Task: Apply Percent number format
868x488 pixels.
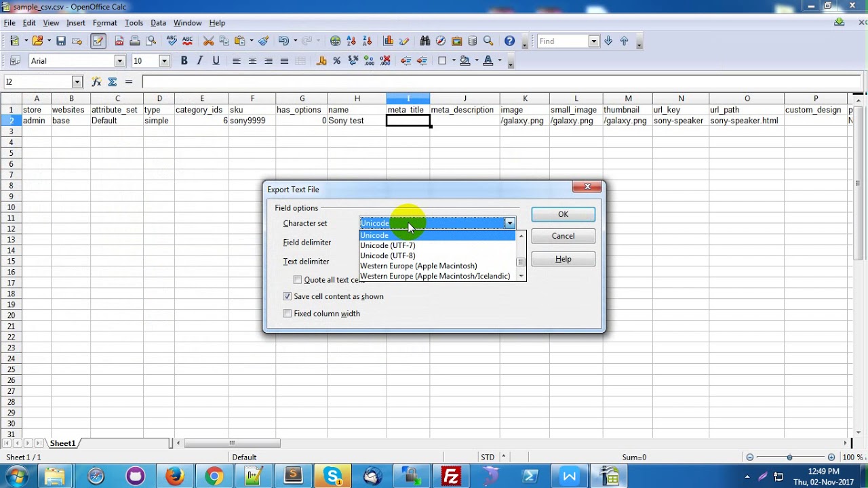Action: point(336,61)
